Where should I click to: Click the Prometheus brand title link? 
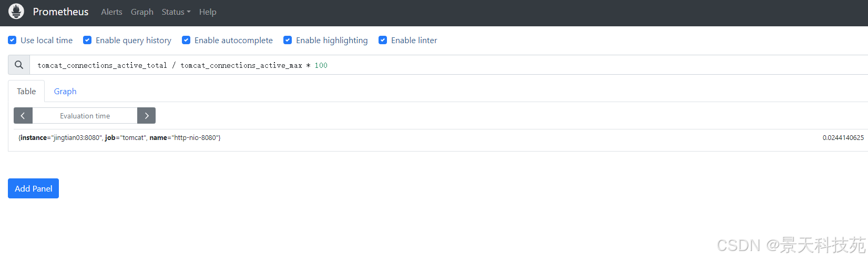[60, 12]
